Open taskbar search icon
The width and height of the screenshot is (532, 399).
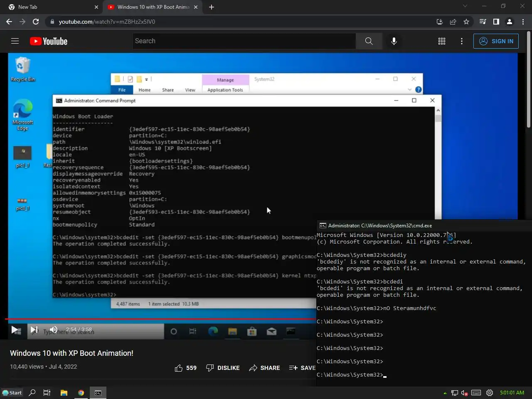32,393
